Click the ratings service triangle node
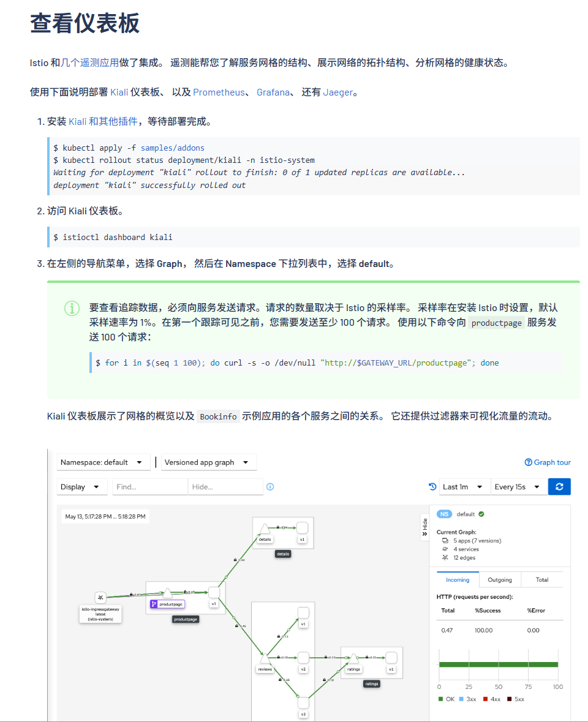This screenshot has width=588, height=722. (353, 659)
